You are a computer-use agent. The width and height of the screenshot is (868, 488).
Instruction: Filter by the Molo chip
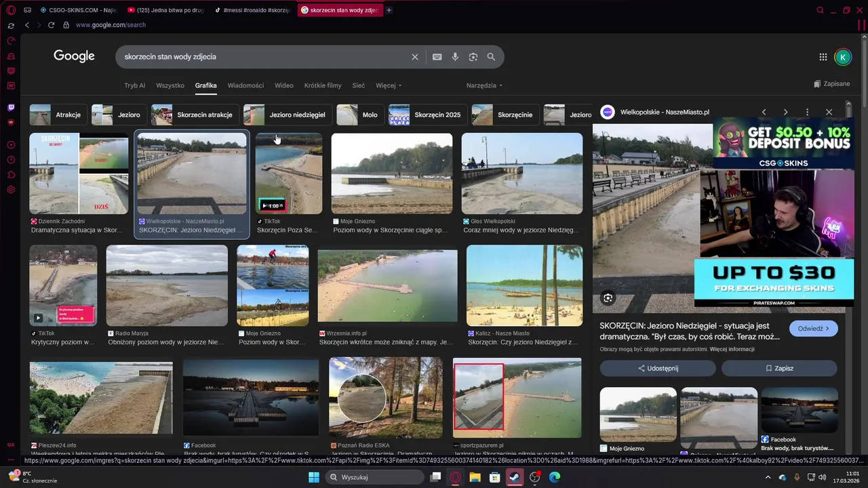[359, 115]
